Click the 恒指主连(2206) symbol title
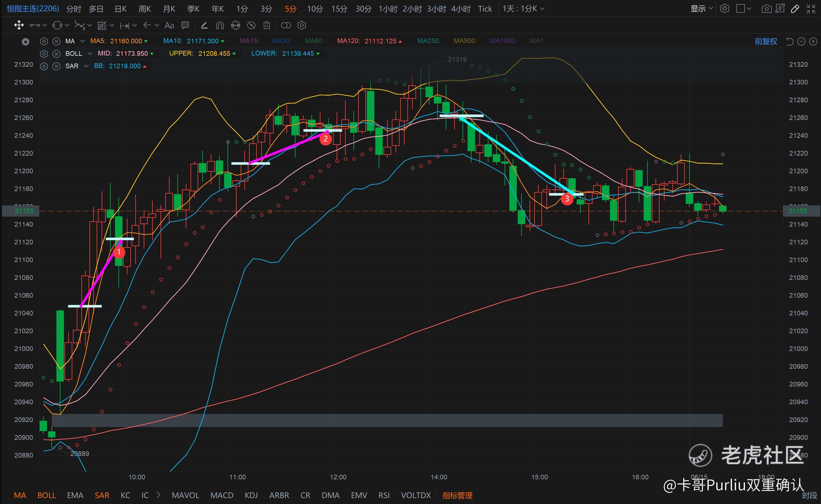Screen dimensions: 821x504 33,9
